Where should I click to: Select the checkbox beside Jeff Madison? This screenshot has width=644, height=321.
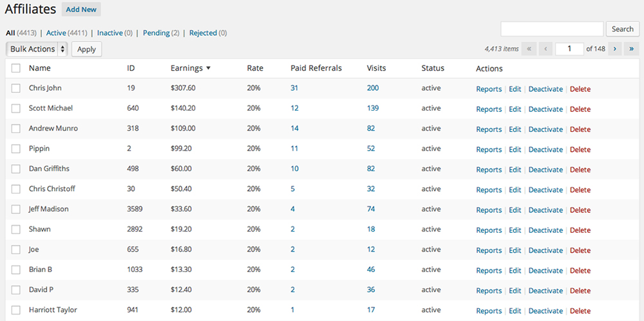pos(16,209)
